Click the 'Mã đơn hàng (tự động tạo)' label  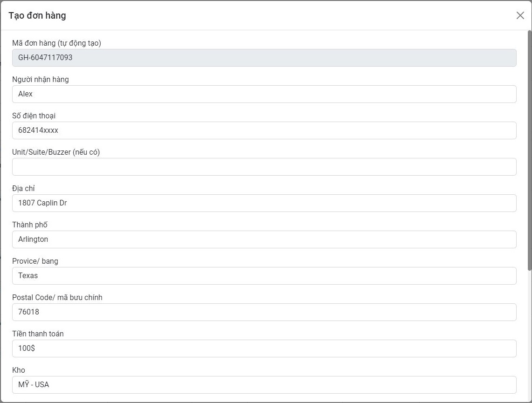(x=56, y=43)
